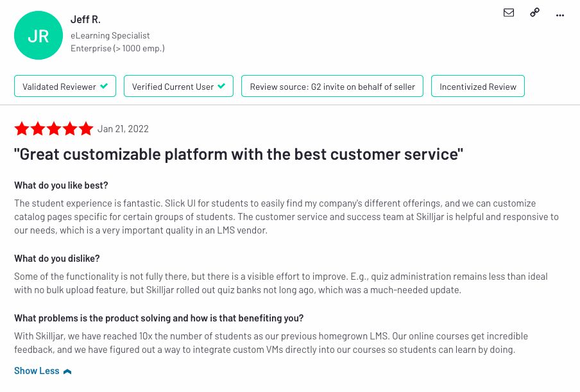Open the three-dots more options menu

pyautogui.click(x=560, y=15)
